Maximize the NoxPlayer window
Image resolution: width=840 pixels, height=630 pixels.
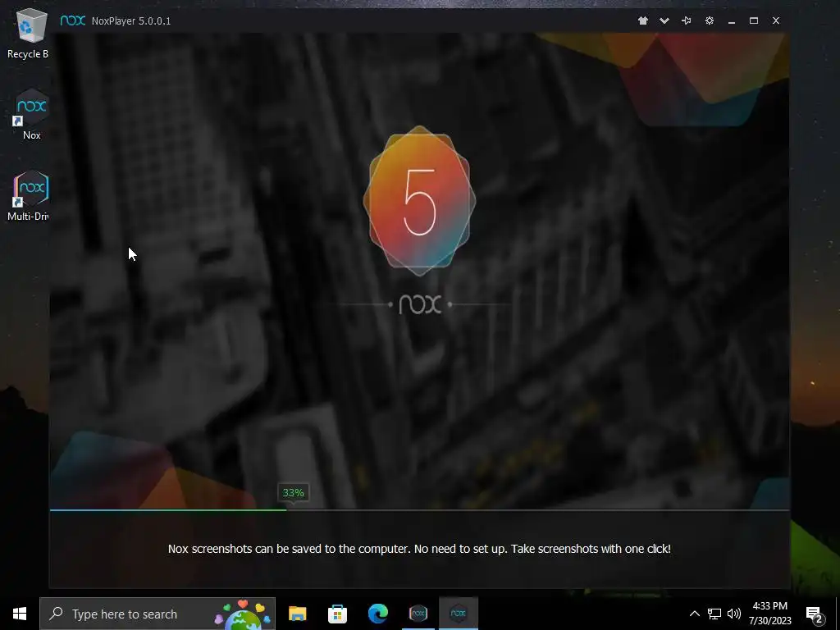(754, 21)
